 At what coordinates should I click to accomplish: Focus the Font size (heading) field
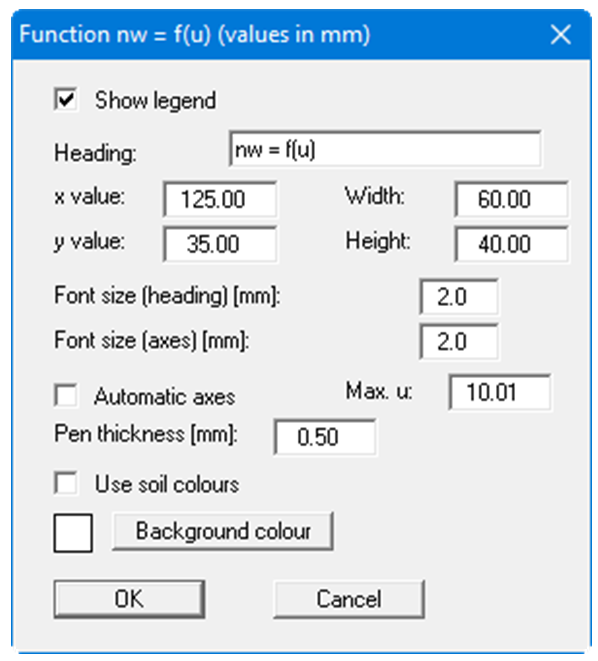[459, 296]
